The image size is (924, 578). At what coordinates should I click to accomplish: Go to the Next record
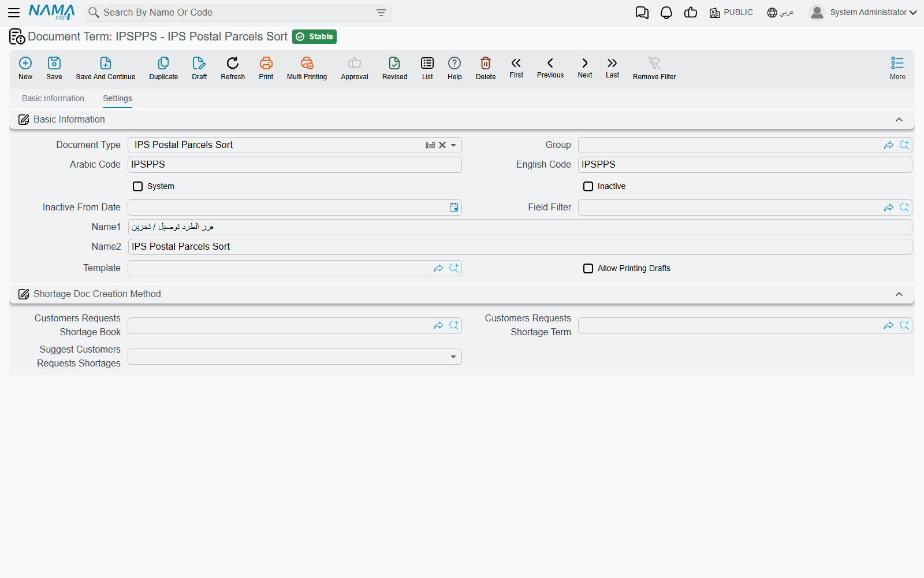[585, 68]
